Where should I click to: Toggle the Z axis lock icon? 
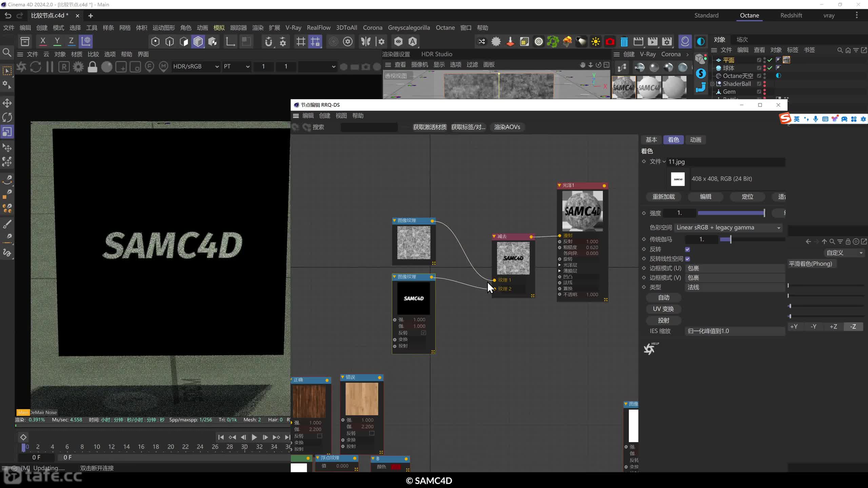pos(71,41)
